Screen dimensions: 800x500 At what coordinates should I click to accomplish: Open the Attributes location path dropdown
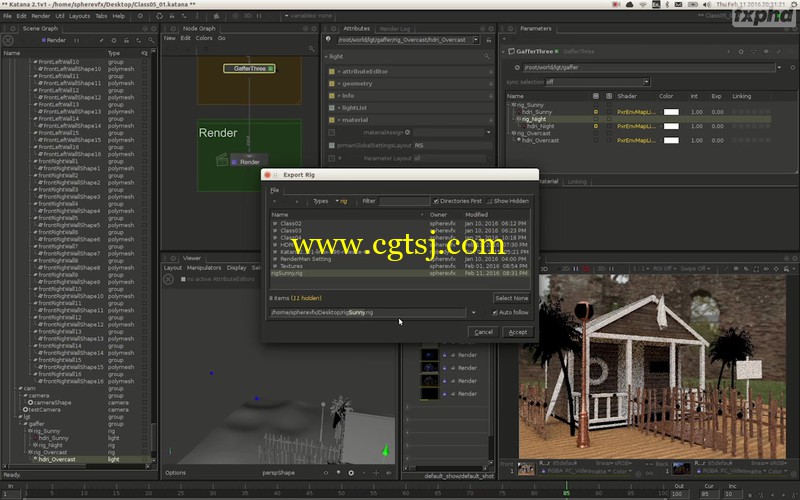[476, 39]
